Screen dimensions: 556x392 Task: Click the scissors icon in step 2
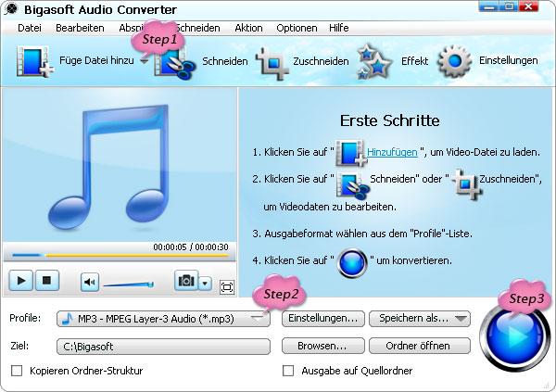click(x=352, y=185)
